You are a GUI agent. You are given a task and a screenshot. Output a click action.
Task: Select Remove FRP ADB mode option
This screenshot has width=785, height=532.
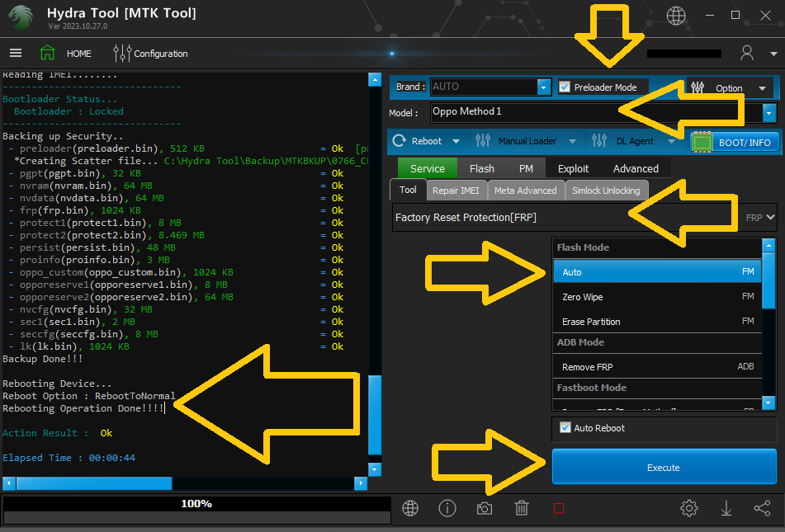[x=657, y=367]
